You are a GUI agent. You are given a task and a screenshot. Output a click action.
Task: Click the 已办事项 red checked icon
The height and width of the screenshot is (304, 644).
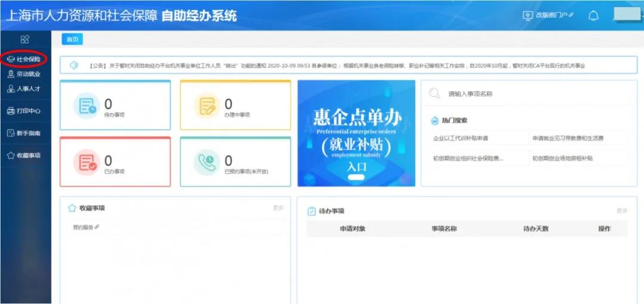click(x=86, y=162)
